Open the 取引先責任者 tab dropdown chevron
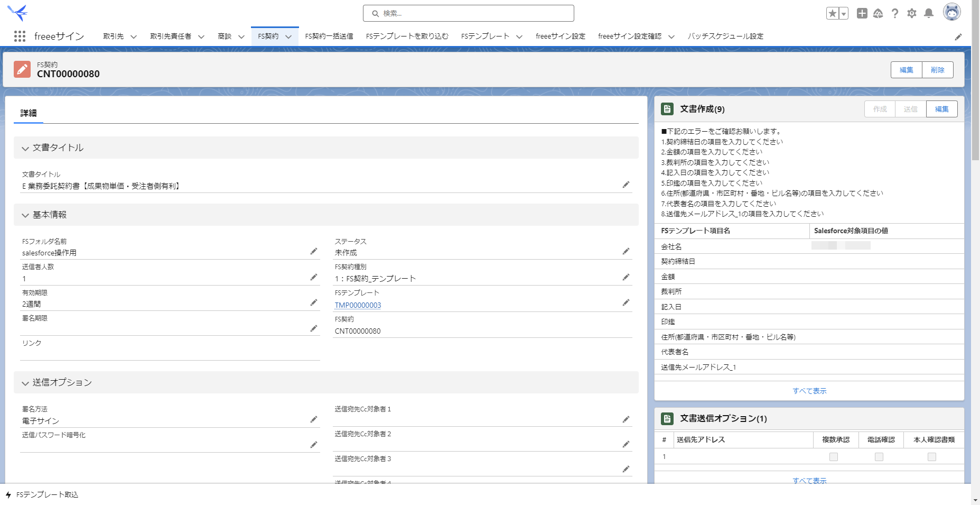Image resolution: width=980 pixels, height=505 pixels. coord(201,36)
